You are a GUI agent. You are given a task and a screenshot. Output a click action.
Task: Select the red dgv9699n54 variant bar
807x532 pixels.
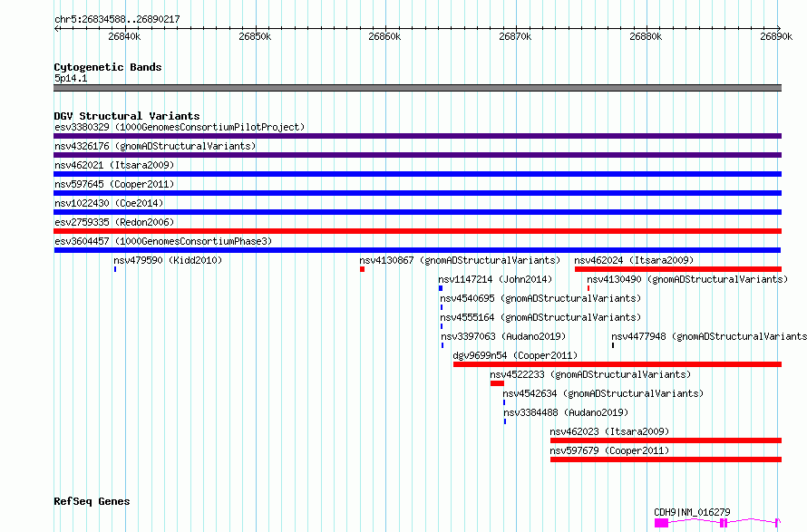[617, 364]
